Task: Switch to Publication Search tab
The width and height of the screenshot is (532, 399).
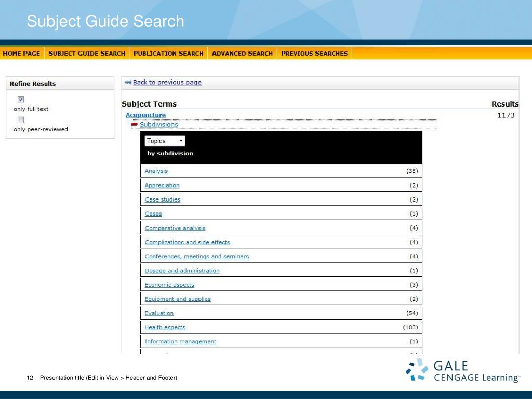Action: tap(168, 54)
